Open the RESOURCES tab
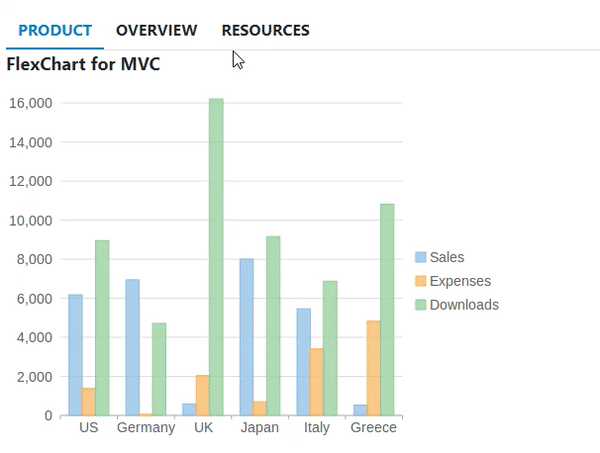600x453 pixels. [x=265, y=30]
